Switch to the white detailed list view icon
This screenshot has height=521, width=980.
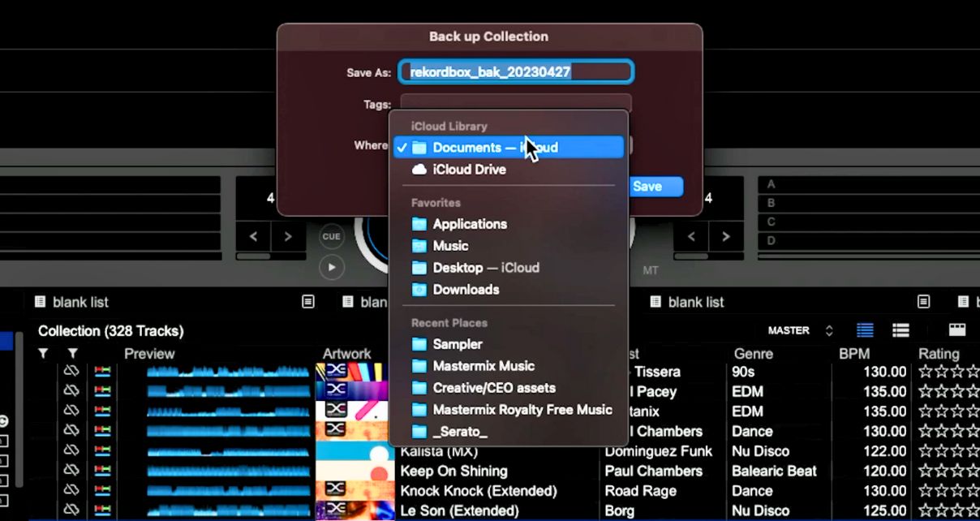pos(900,330)
